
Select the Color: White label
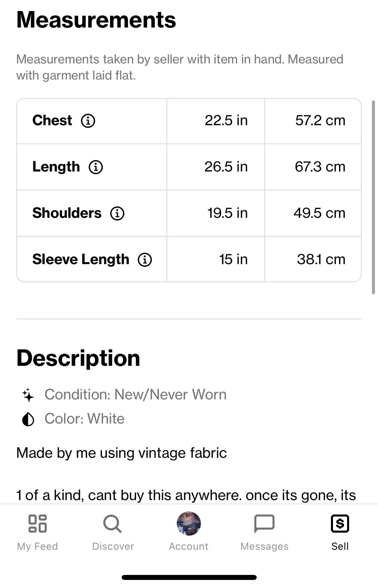(84, 419)
